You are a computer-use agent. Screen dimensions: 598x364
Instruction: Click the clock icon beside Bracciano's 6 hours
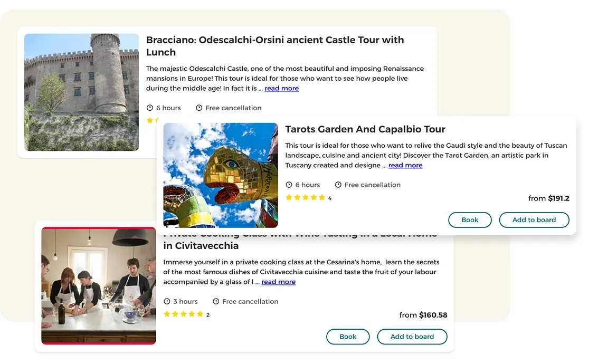[150, 108]
